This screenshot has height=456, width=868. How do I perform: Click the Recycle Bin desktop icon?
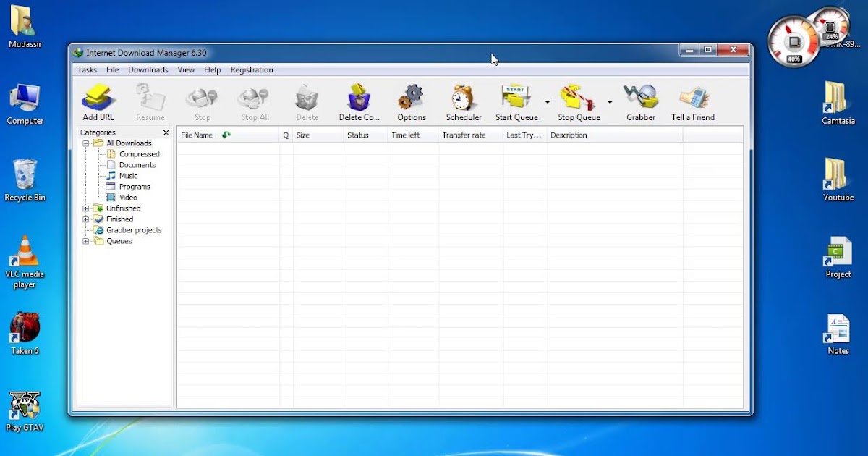[x=25, y=181]
